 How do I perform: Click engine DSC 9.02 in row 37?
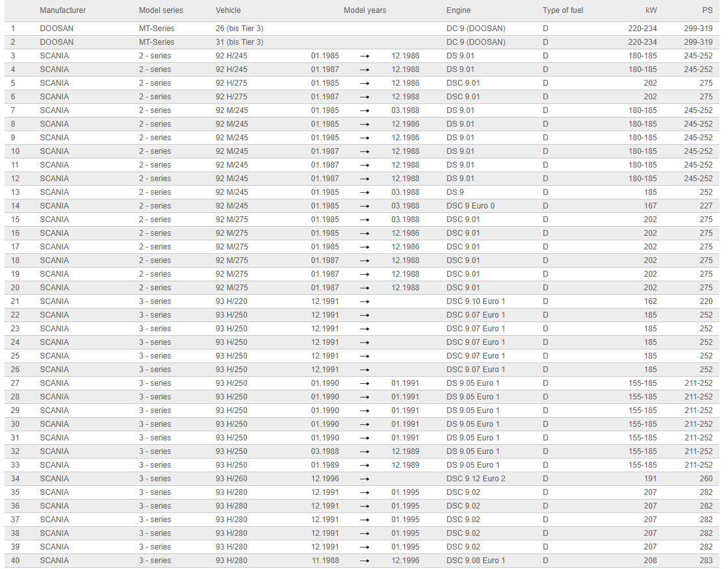click(x=463, y=520)
